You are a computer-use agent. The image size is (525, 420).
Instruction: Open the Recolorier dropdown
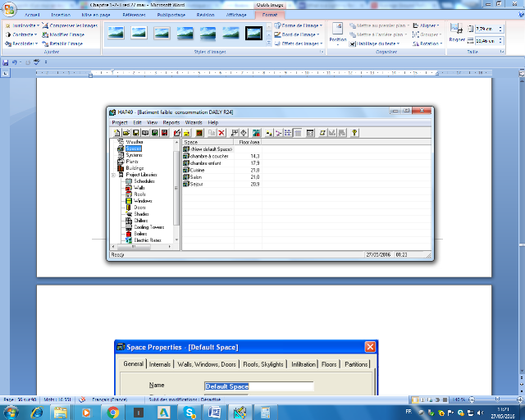(21, 43)
